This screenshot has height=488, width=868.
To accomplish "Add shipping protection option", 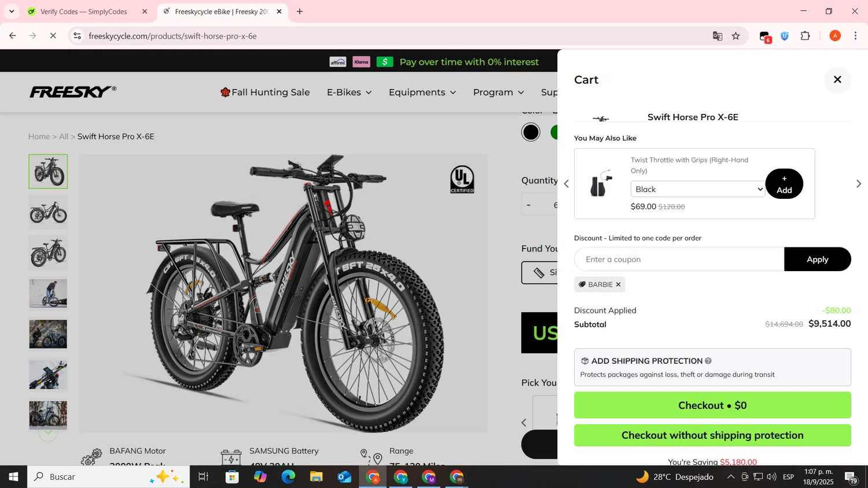I will coord(712,367).
